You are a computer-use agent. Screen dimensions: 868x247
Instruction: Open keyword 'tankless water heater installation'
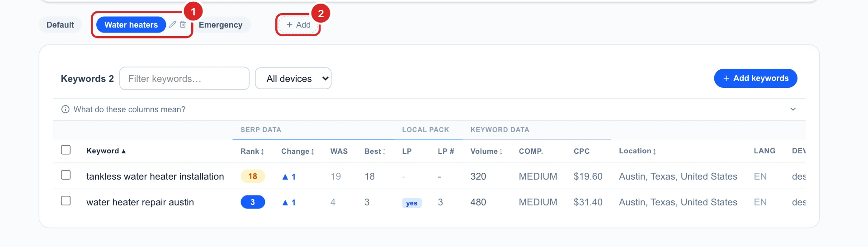click(155, 176)
